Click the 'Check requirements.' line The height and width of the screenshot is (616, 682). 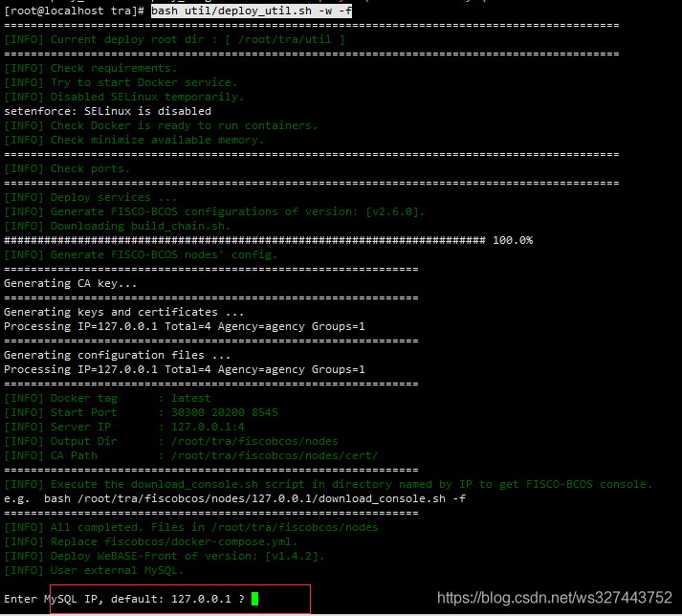pyautogui.click(x=91, y=68)
